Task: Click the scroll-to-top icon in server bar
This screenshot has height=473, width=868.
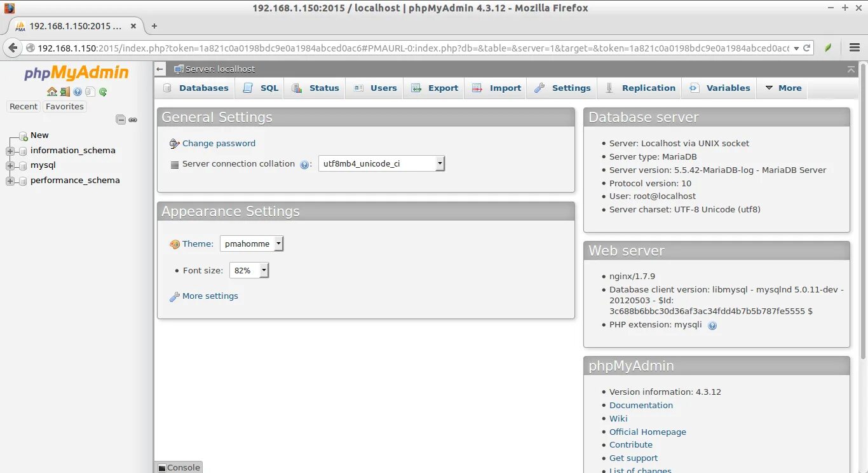Action: pyautogui.click(x=851, y=69)
